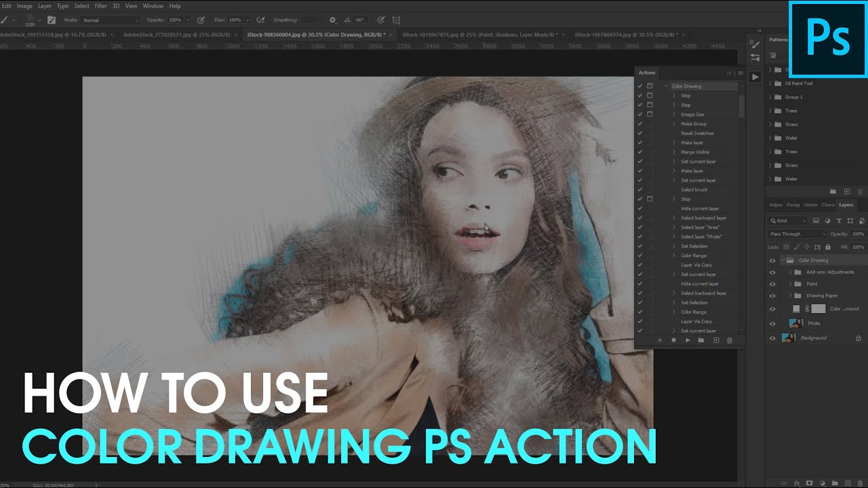Delete the selected action with trash icon
This screenshot has width=868, height=488.
pyautogui.click(x=730, y=340)
